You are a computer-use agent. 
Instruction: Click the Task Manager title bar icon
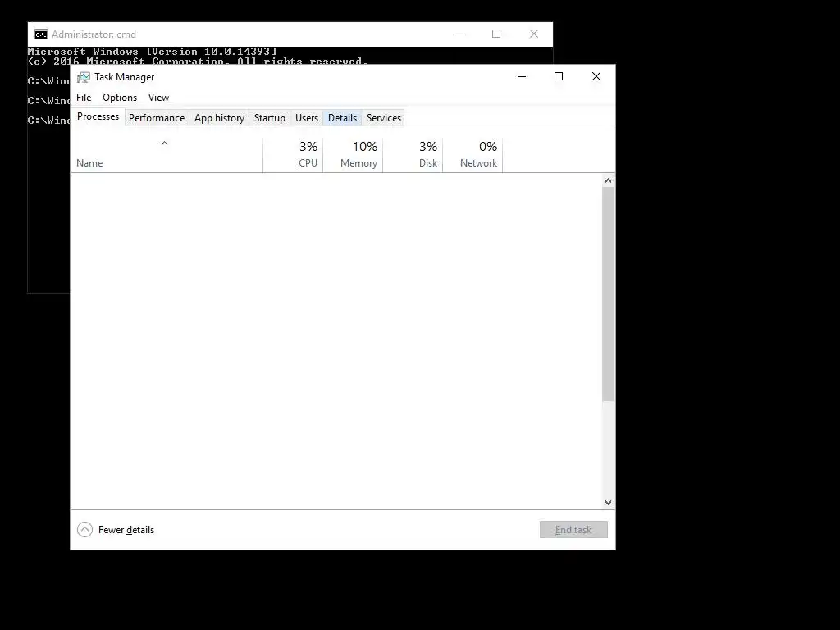coord(83,77)
